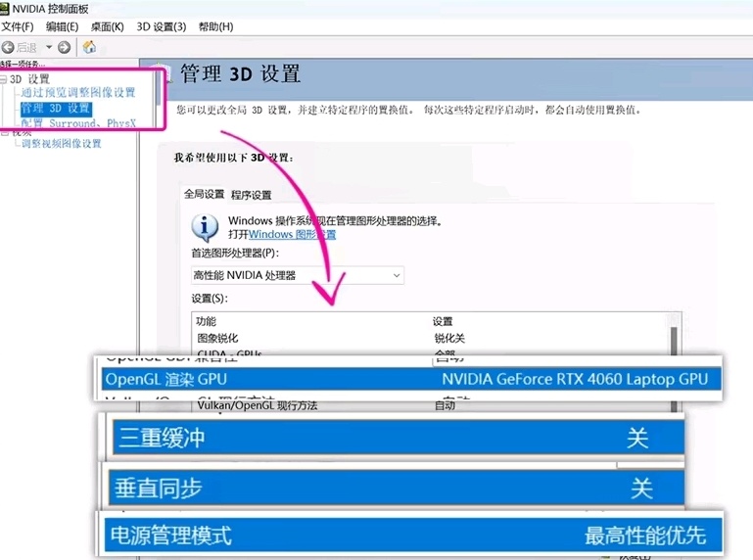This screenshot has height=560, width=753.
Task: Switch to the 程序设置 tab
Action: click(x=252, y=195)
